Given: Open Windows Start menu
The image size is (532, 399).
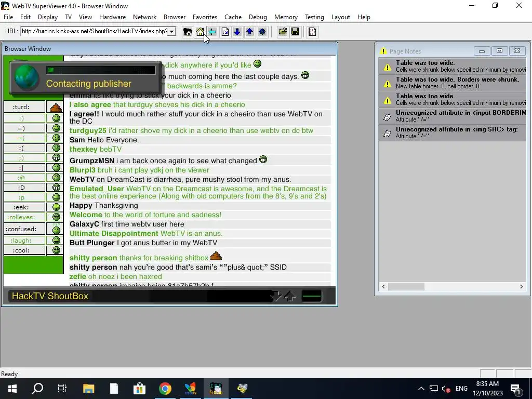Looking at the screenshot, I should [12, 389].
